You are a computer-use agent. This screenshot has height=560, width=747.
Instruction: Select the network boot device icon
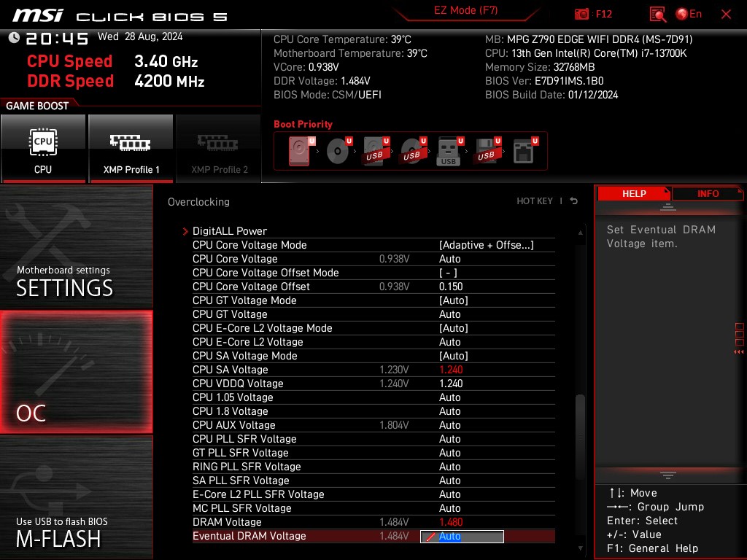point(525,151)
